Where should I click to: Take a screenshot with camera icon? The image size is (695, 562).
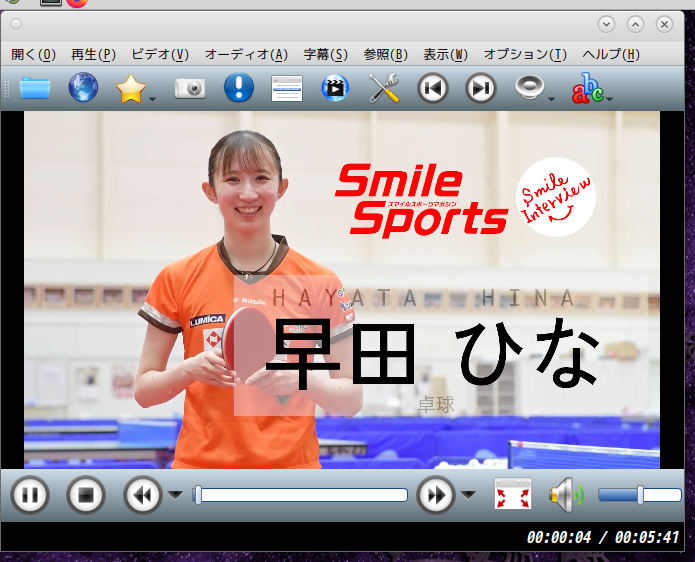[190, 88]
